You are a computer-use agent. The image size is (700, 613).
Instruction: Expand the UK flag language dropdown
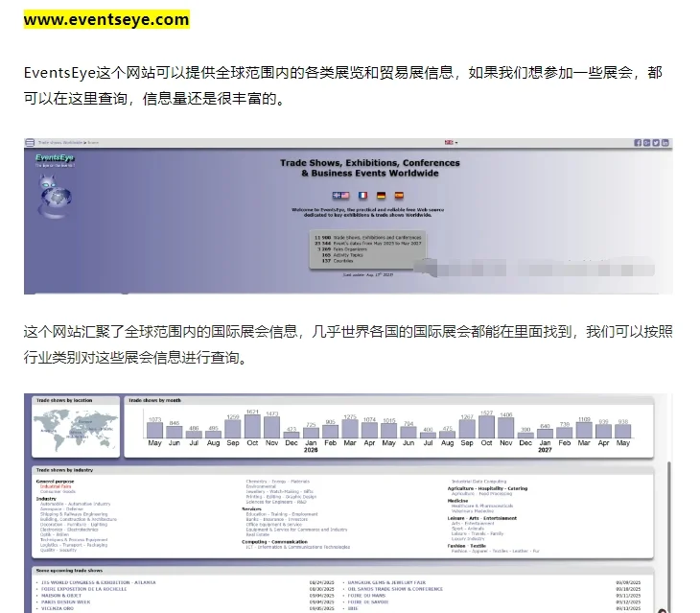click(451, 142)
